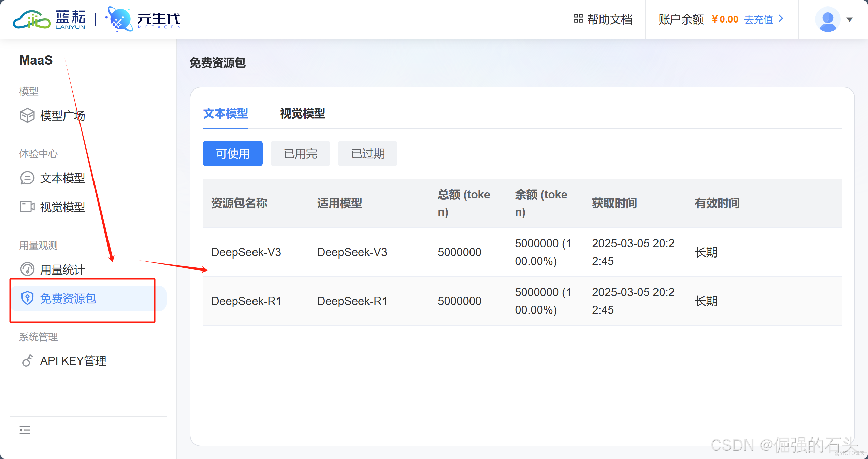Click the text model chat bubble icon
The width and height of the screenshot is (868, 459).
point(27,178)
